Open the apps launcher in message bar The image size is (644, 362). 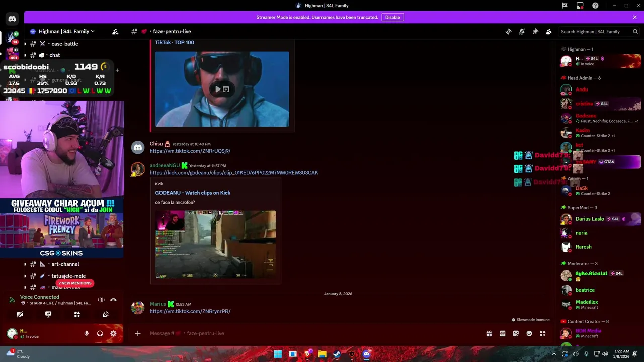click(x=542, y=333)
